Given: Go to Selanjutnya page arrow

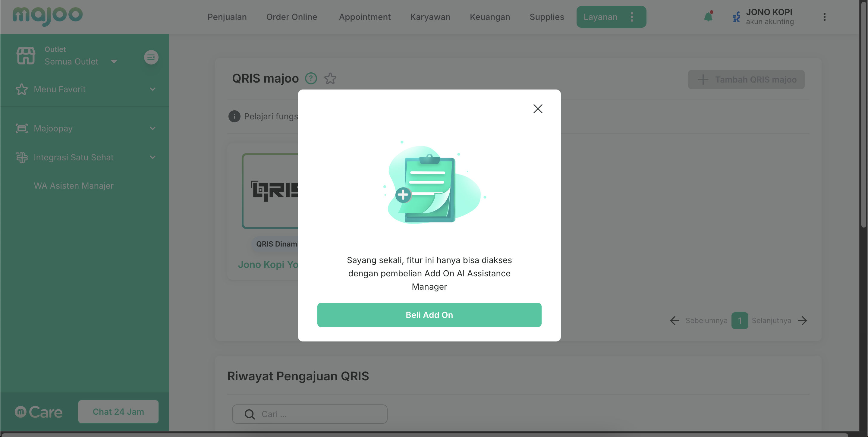Looking at the screenshot, I should (803, 320).
